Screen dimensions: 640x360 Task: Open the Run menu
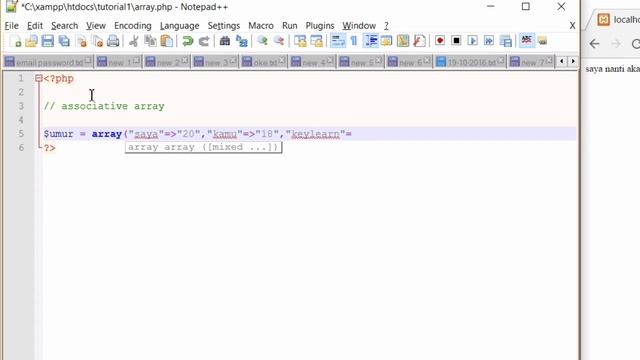[289, 26]
